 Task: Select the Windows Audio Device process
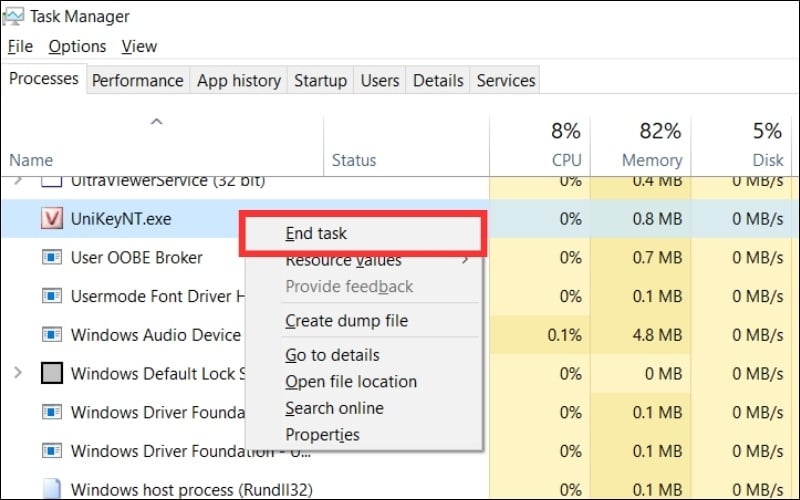pos(156,335)
